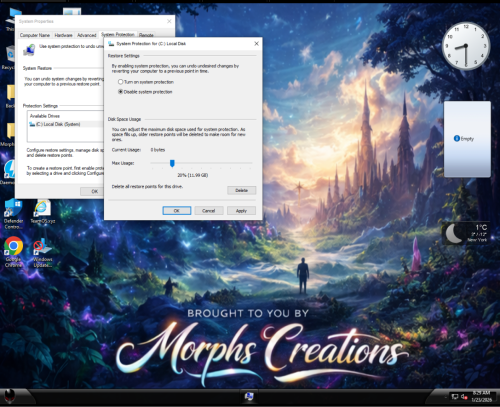Screen dimensions: 500x407
Task: Click the Apply button
Action: pos(241,211)
